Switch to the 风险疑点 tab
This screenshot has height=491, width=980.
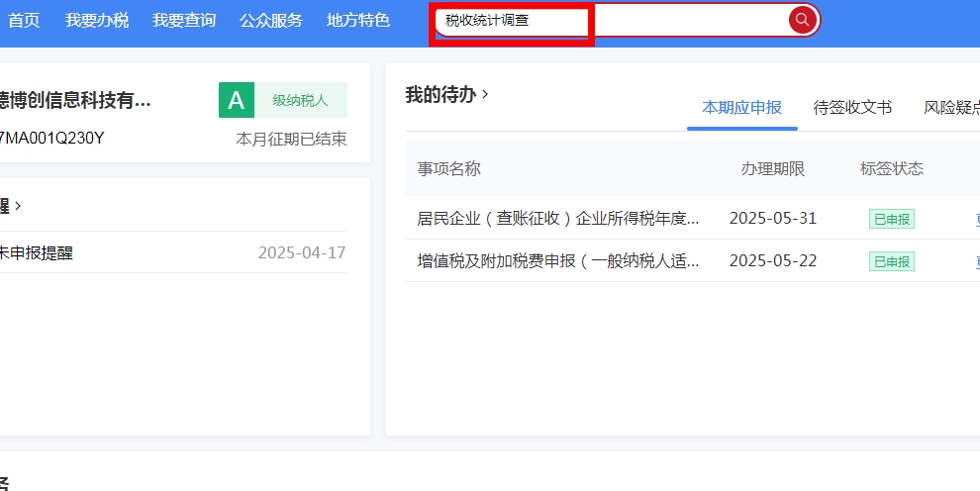(x=951, y=108)
